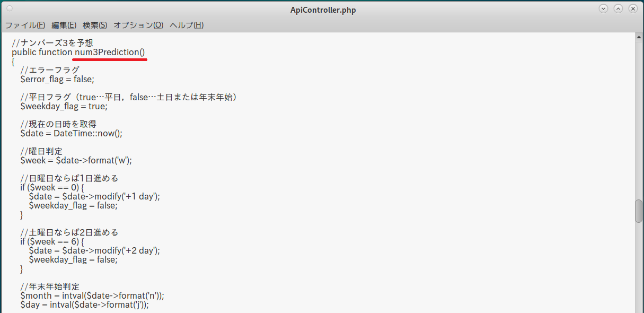Click the scrollbar down arrow
This screenshot has height=313, width=644.
click(x=639, y=310)
